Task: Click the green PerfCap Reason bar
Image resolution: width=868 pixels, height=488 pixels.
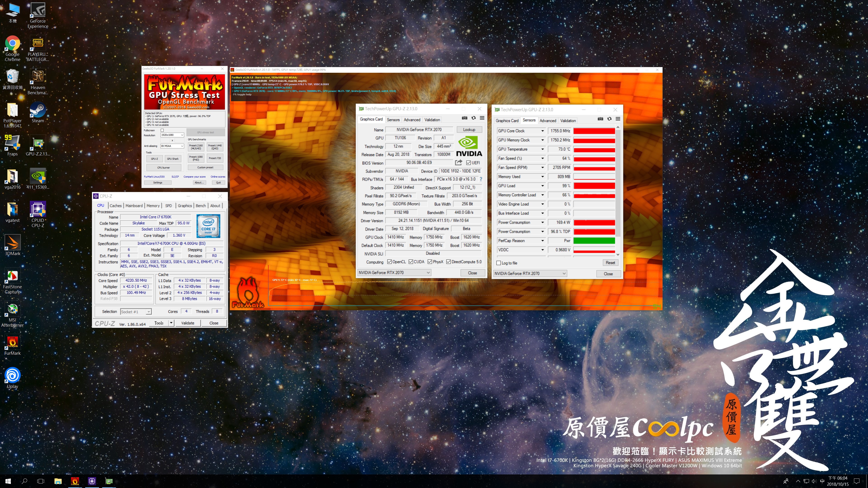Action: 594,241
